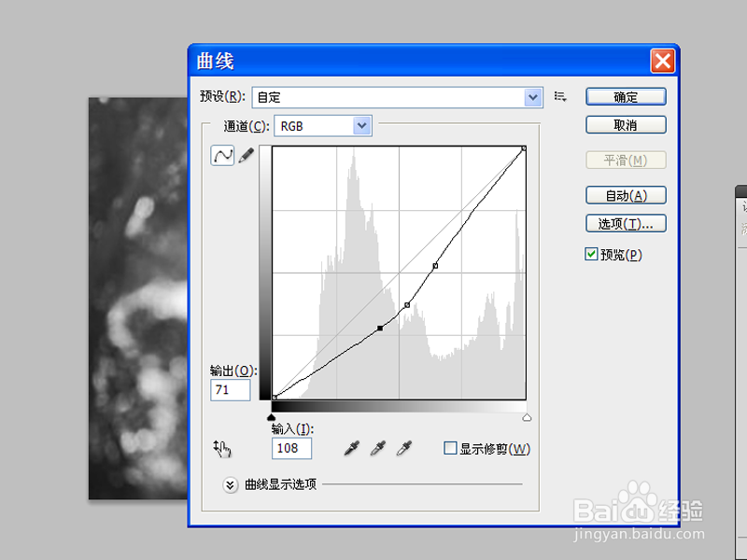Viewport: 747px width, 560px height.
Task: Click the Input (输入) value field
Action: tap(291, 448)
